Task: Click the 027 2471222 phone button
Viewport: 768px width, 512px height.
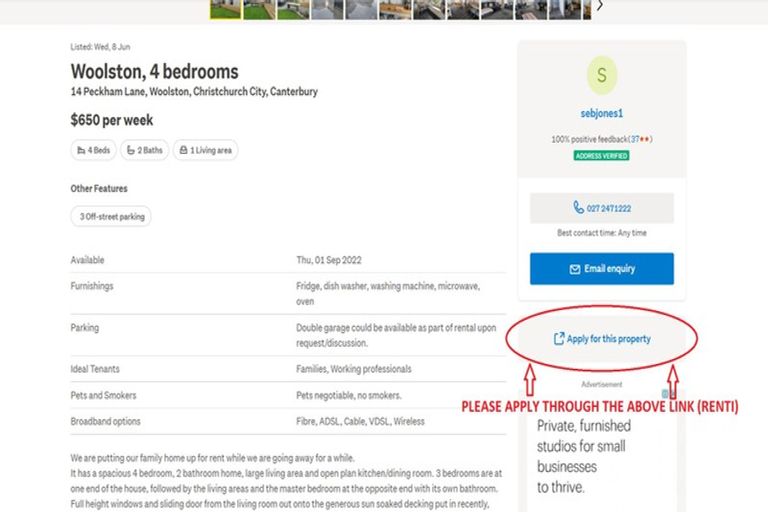Action: [x=601, y=208]
